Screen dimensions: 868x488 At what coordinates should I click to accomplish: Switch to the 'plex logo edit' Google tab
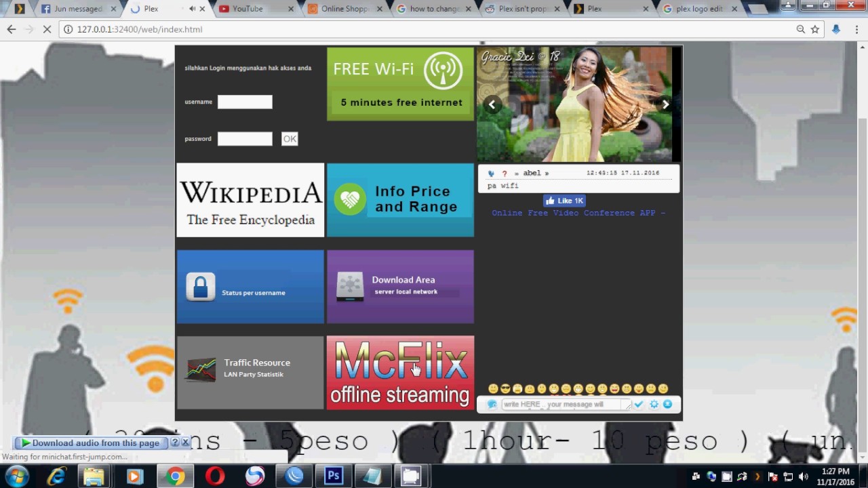point(700,9)
